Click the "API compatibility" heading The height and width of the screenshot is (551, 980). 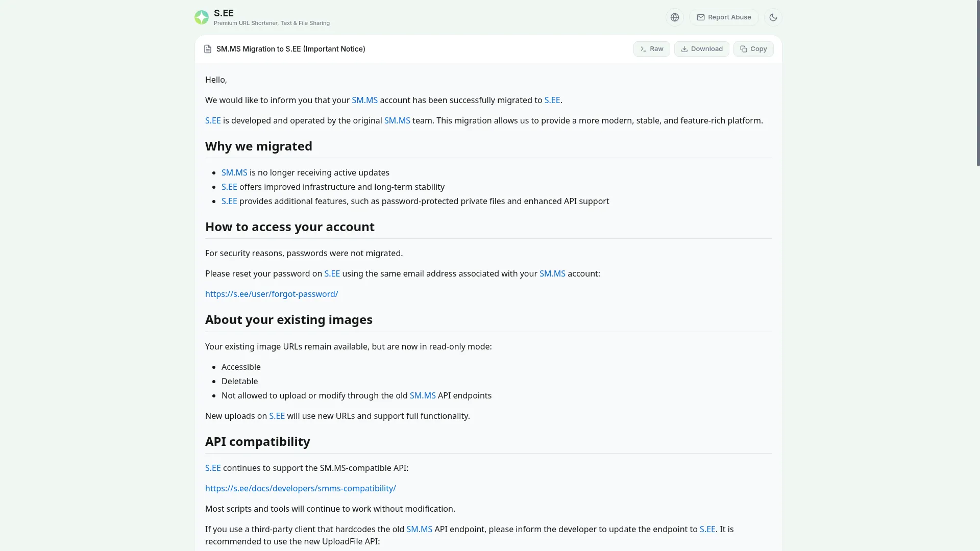(x=258, y=442)
